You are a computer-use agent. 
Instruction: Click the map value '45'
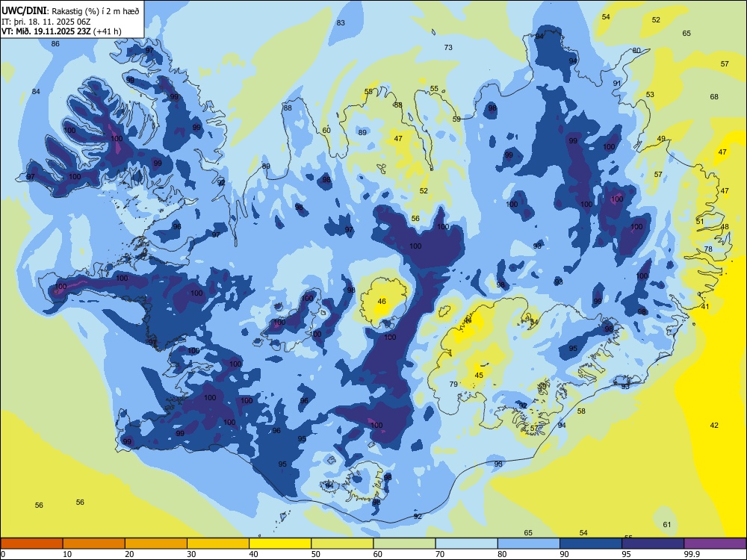click(x=480, y=376)
